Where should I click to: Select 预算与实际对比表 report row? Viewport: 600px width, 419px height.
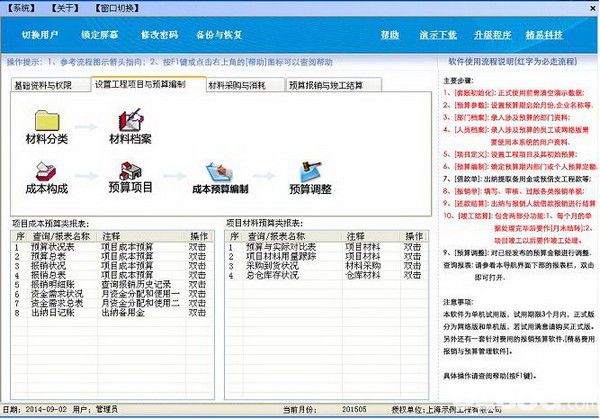click(326, 247)
